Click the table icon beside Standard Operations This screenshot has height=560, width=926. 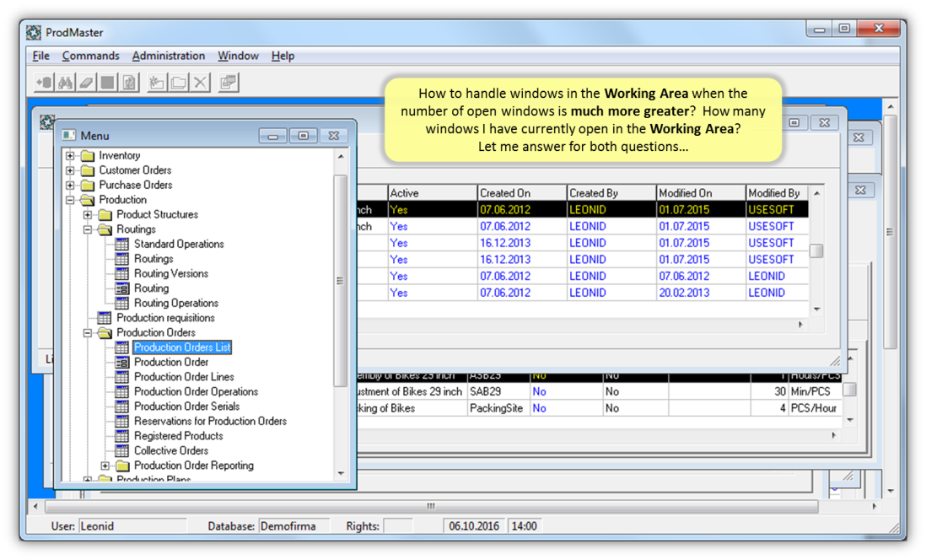[122, 244]
